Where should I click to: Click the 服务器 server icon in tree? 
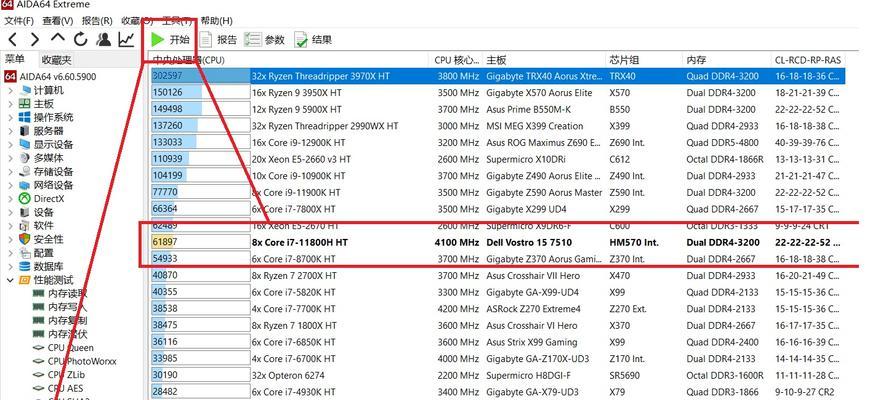(24, 131)
